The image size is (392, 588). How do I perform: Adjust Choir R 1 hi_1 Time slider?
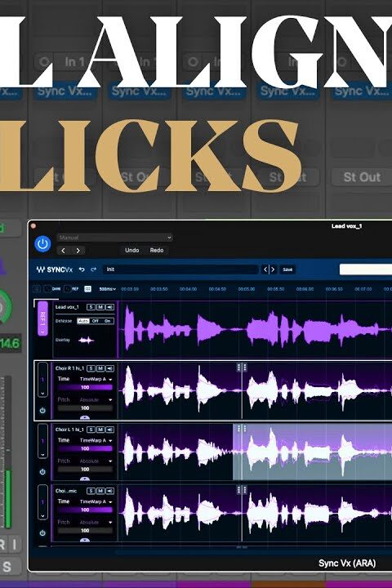85,387
